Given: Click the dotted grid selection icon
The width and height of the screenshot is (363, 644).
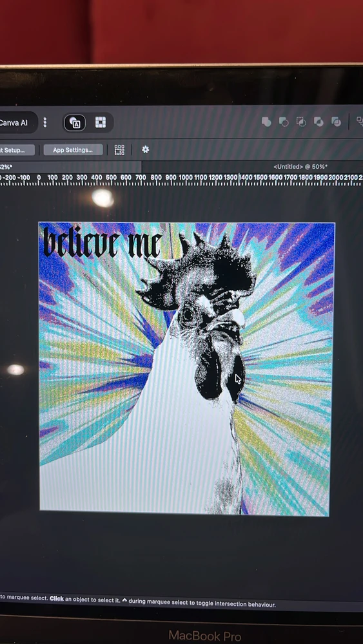Looking at the screenshot, I should [x=119, y=150].
